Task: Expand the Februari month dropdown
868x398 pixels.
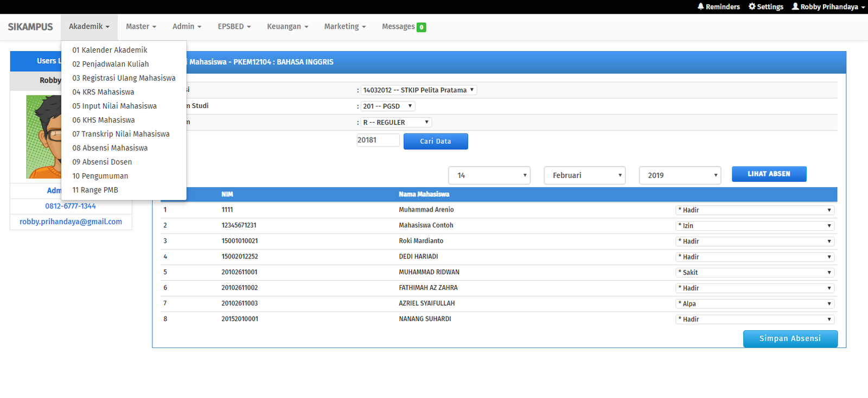Action: (x=584, y=175)
